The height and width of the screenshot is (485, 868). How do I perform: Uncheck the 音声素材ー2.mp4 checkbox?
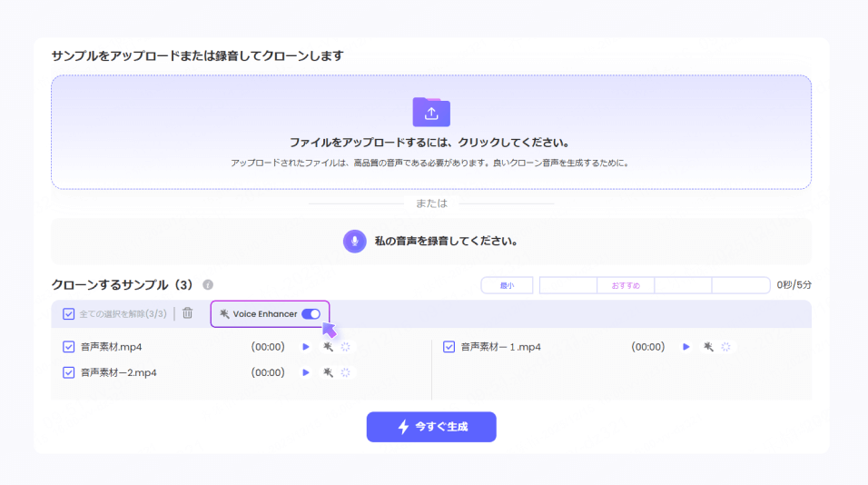pyautogui.click(x=69, y=372)
